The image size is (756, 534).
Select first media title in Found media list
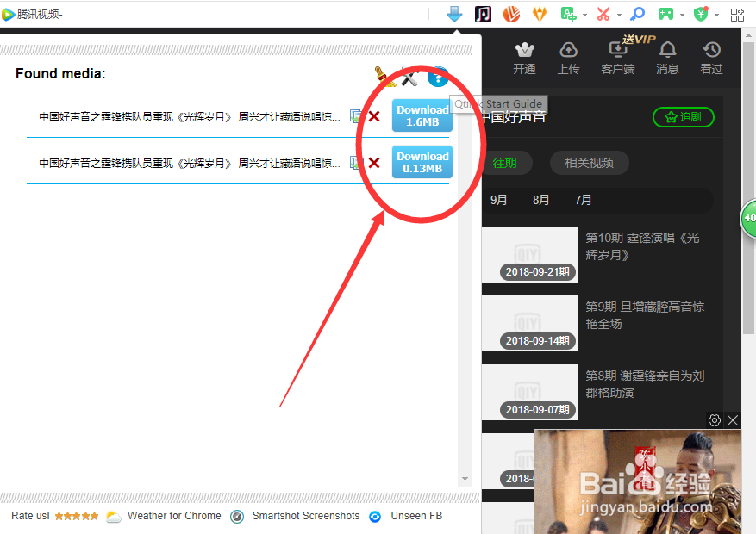click(x=190, y=116)
